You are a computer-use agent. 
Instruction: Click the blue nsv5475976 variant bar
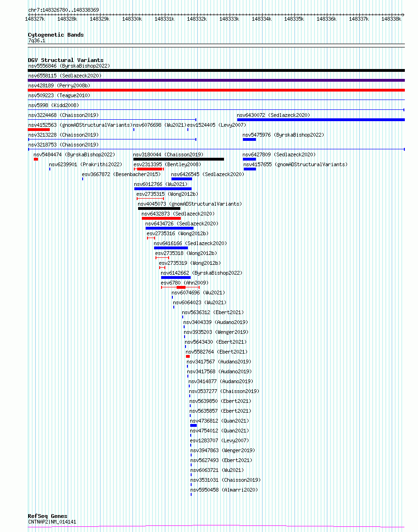[249, 139]
